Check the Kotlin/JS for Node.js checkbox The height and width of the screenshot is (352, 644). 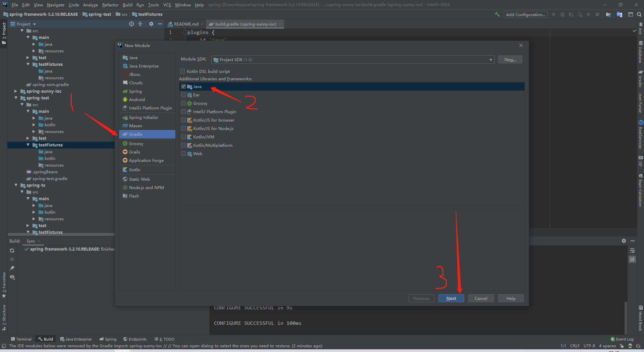183,128
